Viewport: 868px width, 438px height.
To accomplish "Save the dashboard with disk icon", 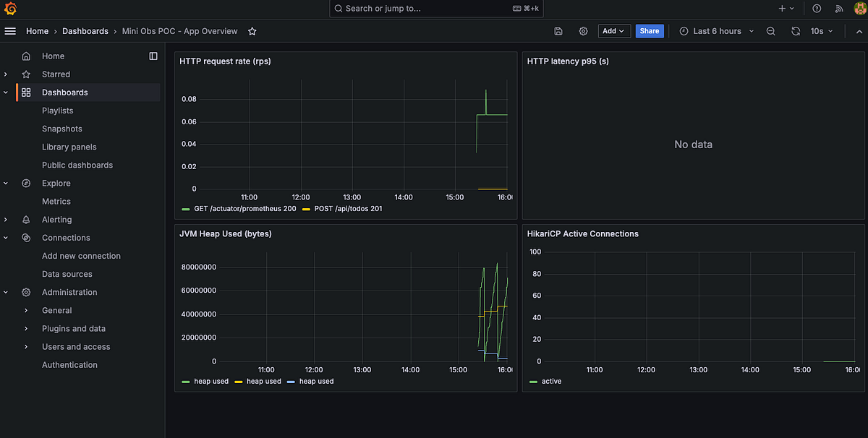I will 558,31.
